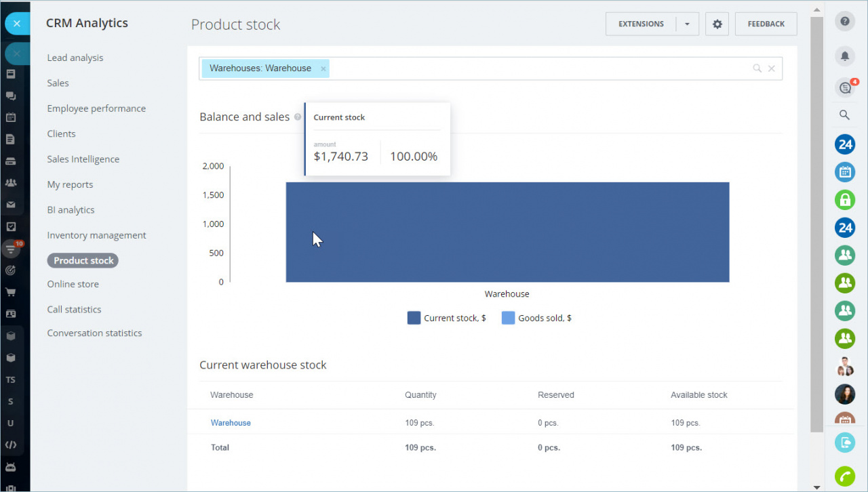Remove the Warehouses filter chip

pyautogui.click(x=323, y=68)
